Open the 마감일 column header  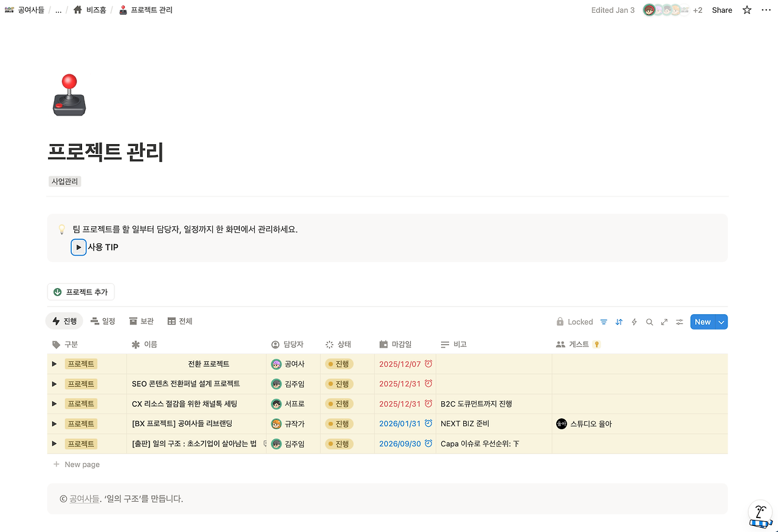[x=395, y=345]
